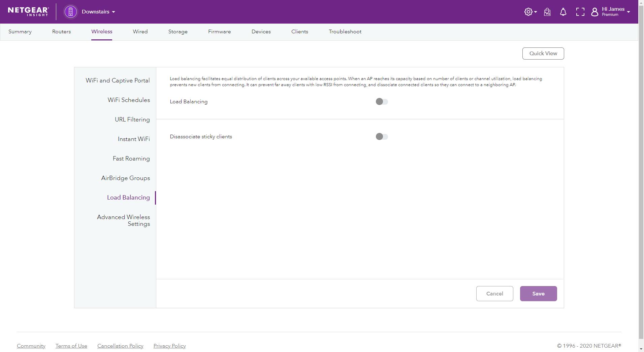Expand the arrow next to settings gear
Image resolution: width=644 pixels, height=352 pixels.
pyautogui.click(x=536, y=12)
